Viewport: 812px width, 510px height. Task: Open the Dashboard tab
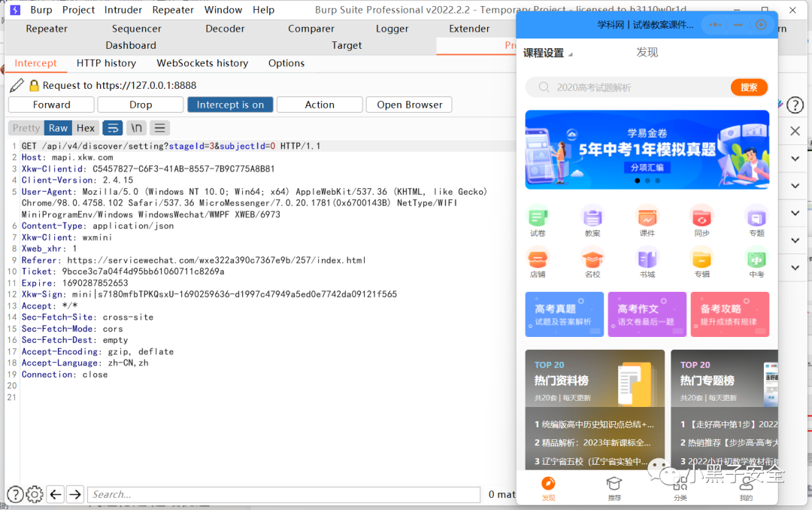[x=131, y=46]
